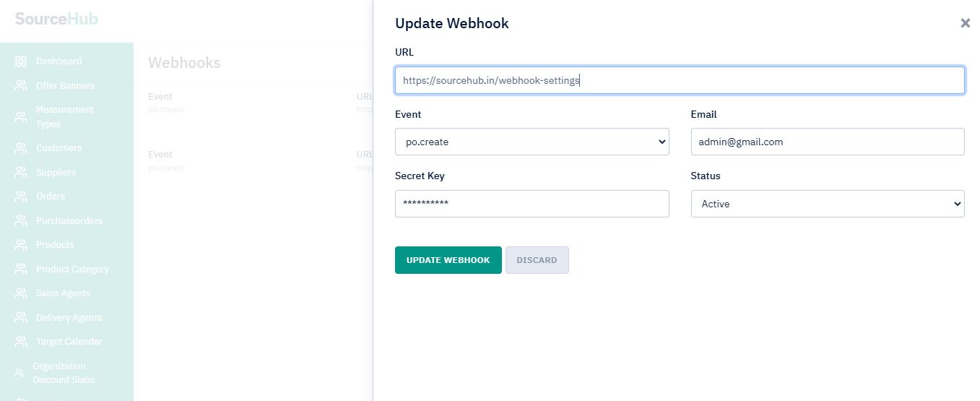
Task: Select Measurement Types menu entry
Action: 64,117
